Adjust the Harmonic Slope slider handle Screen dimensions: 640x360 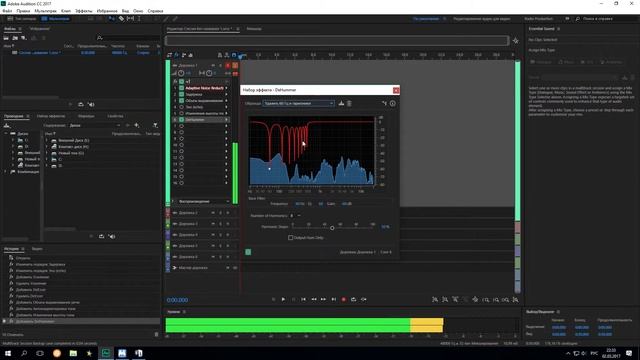point(332,228)
